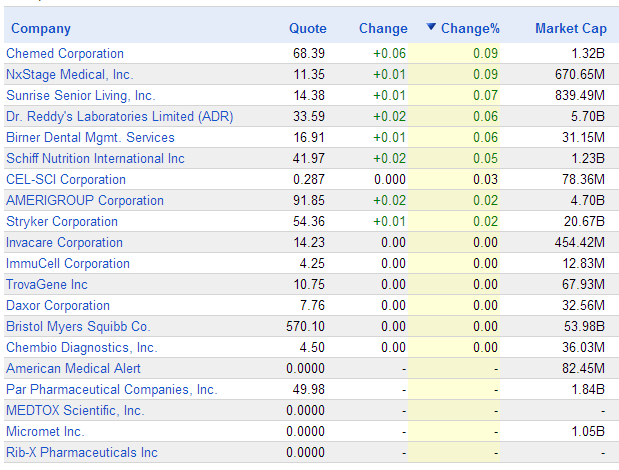
Task: Sort table by Quote column header
Action: (x=308, y=28)
